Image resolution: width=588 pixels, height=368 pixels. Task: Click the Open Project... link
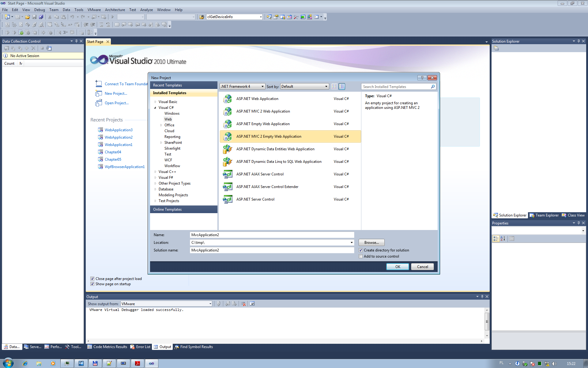coord(117,103)
